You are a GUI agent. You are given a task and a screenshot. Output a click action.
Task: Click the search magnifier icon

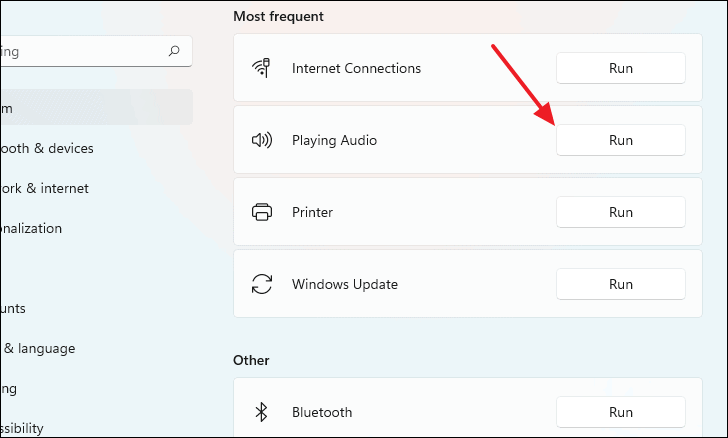point(174,51)
